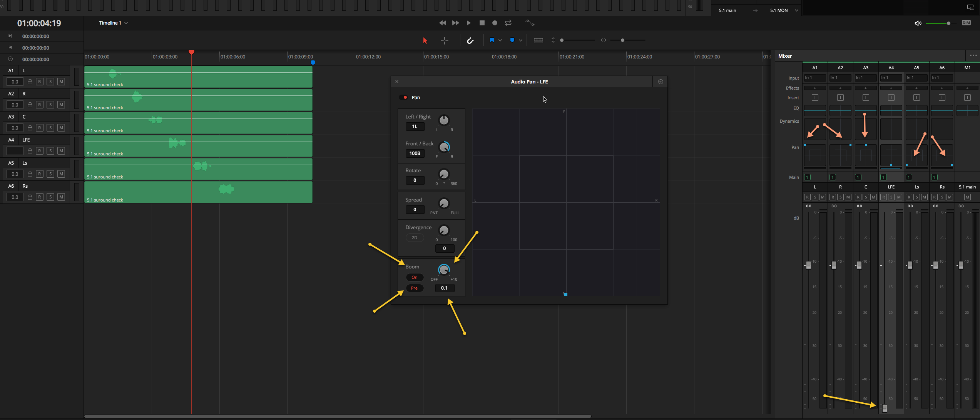This screenshot has width=980, height=420.
Task: Open Dynamics on mixer channel A4
Action: click(891, 129)
